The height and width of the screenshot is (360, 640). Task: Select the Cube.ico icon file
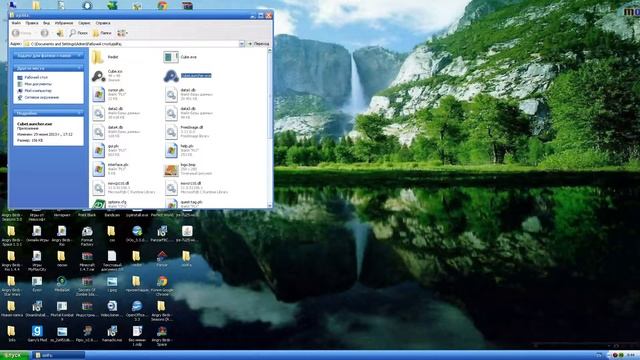click(x=98, y=76)
